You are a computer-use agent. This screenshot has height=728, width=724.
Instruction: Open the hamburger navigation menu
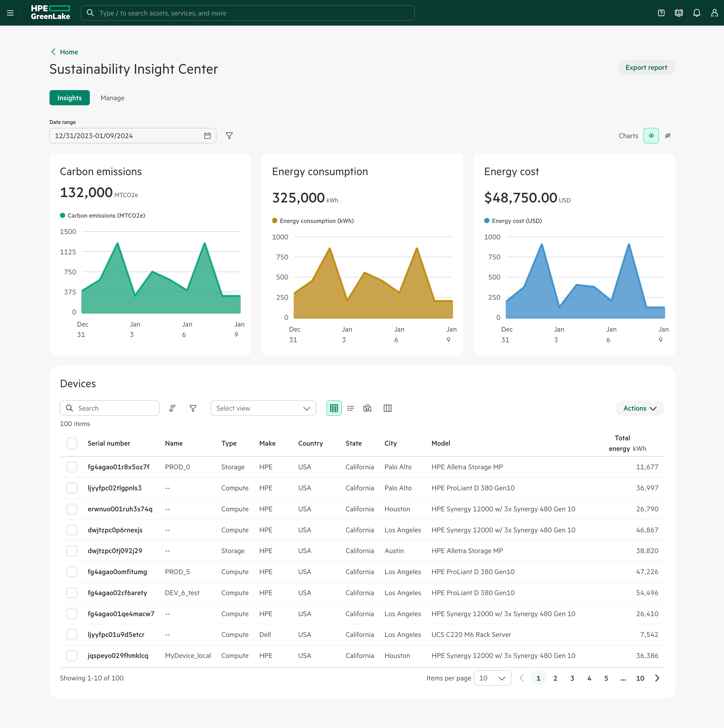[x=10, y=13]
